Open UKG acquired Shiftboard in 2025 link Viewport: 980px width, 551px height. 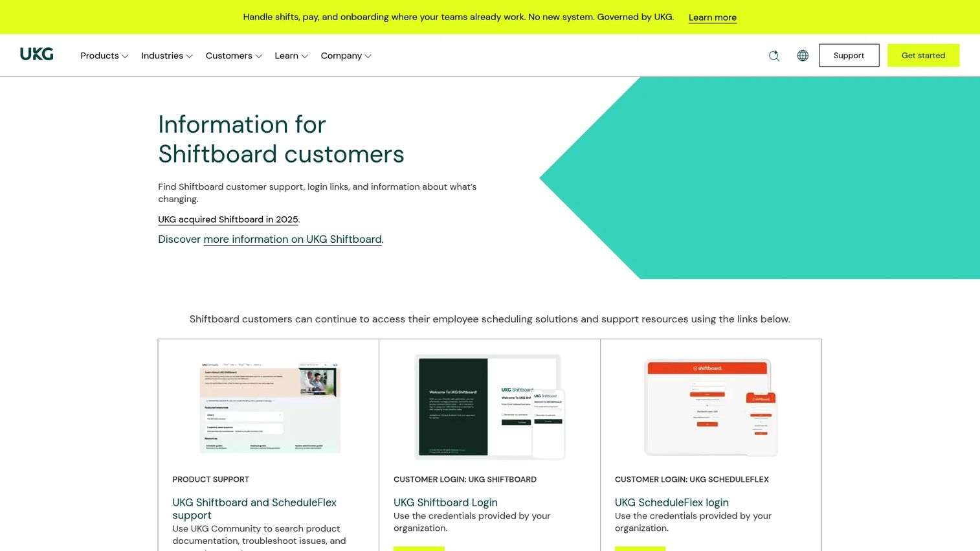click(228, 219)
